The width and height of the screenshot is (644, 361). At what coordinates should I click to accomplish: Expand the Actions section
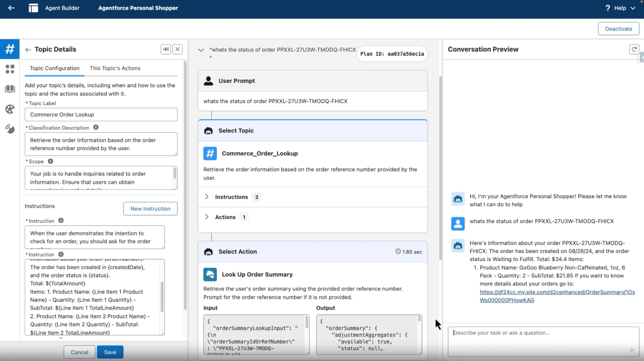click(207, 217)
